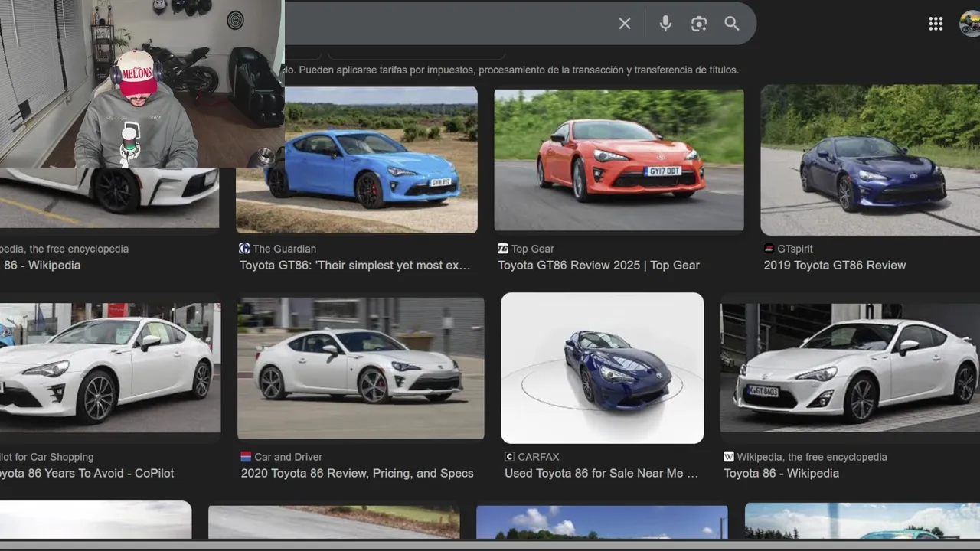Open Google Lens image search icon
This screenshot has height=551, width=980.
[699, 24]
